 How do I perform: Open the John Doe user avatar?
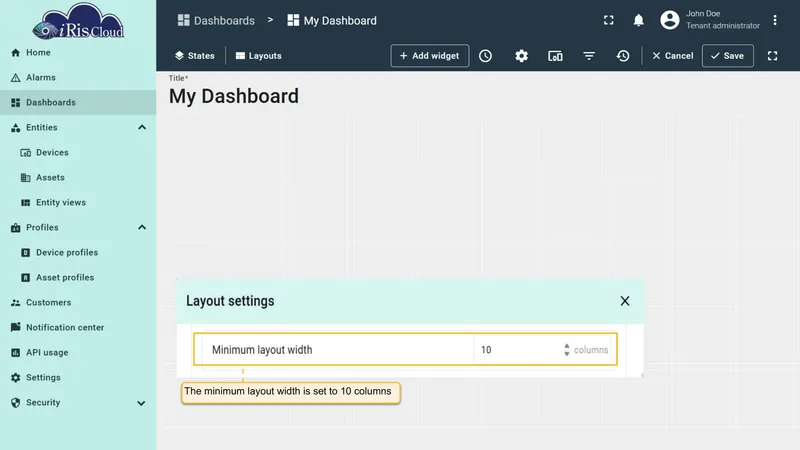click(669, 20)
